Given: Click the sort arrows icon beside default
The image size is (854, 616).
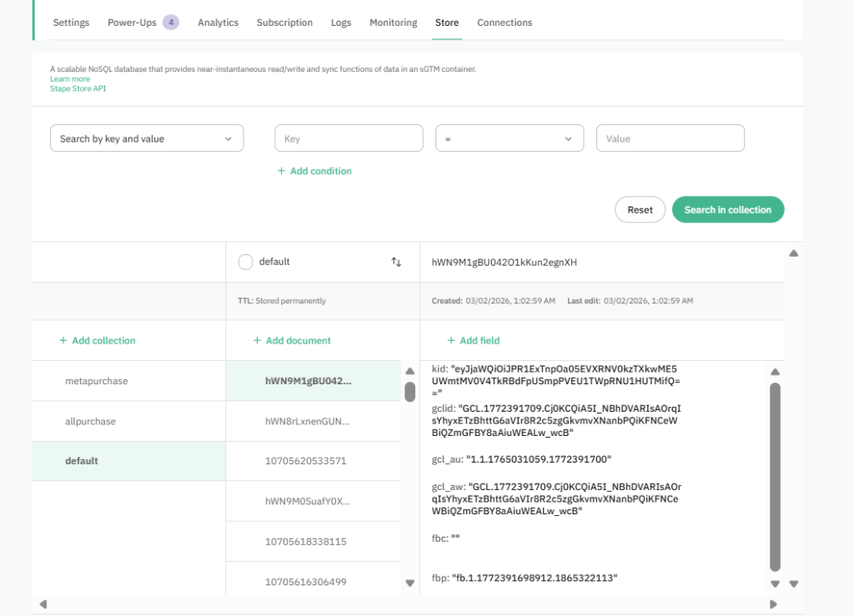Looking at the screenshot, I should 396,262.
